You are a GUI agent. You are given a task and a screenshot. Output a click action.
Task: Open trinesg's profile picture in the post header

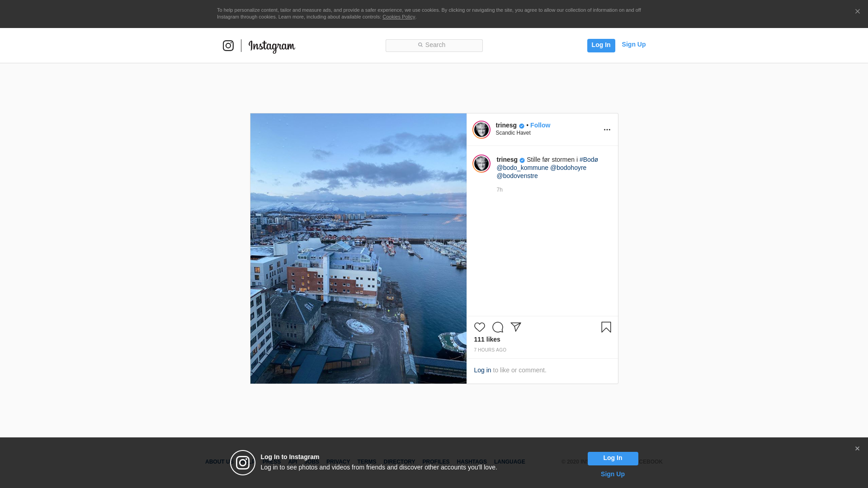click(x=481, y=130)
